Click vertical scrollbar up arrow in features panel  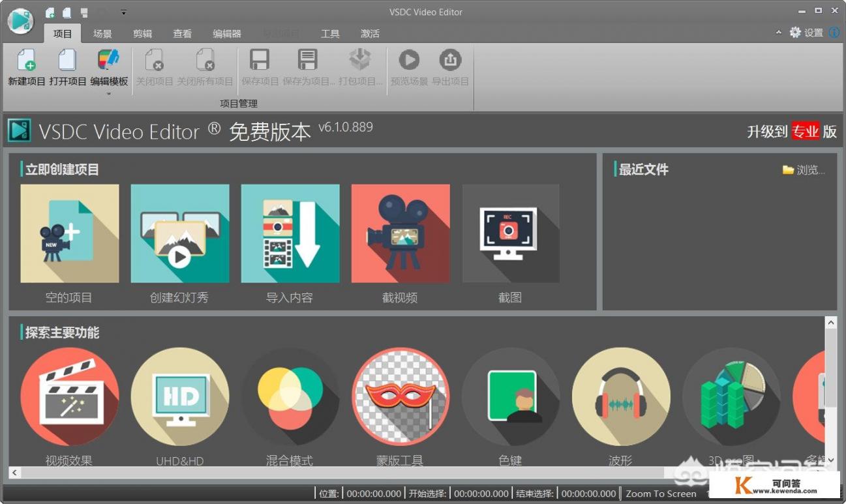tap(830, 323)
